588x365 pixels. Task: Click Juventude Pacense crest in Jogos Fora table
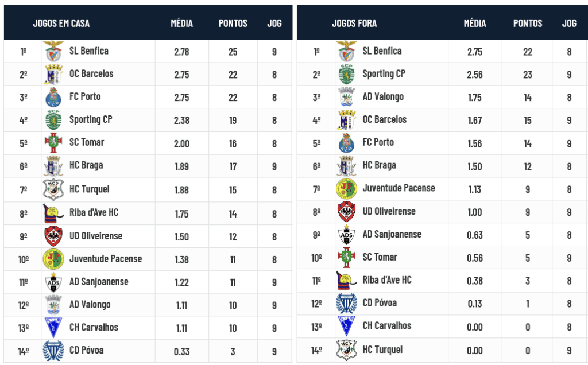tap(346, 189)
